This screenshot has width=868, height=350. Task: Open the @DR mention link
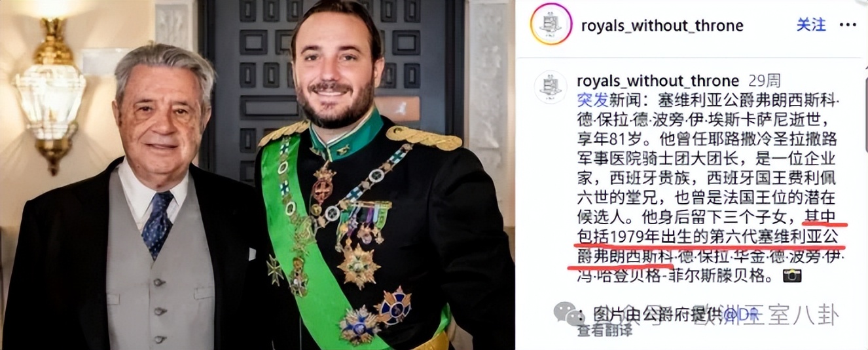[x=733, y=315]
